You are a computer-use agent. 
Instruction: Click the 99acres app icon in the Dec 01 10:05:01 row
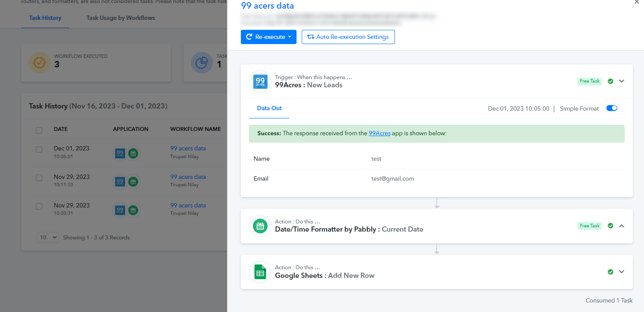tap(120, 153)
